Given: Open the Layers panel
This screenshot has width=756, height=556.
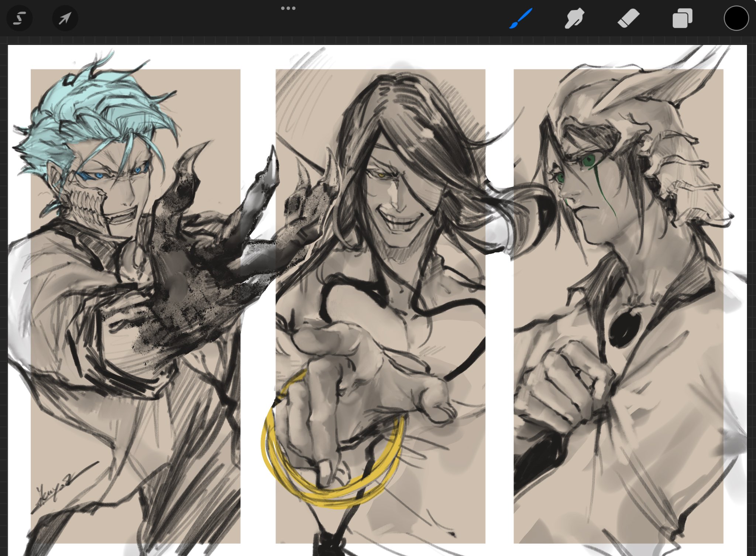Looking at the screenshot, I should click(682, 19).
